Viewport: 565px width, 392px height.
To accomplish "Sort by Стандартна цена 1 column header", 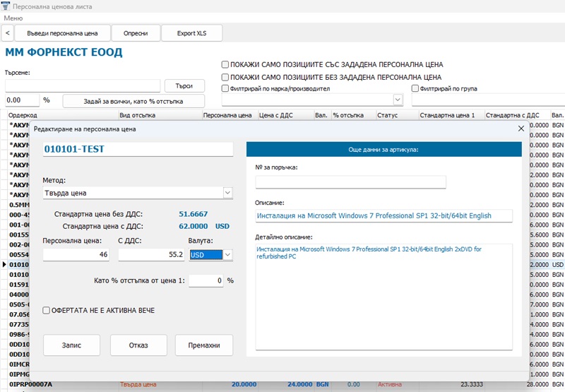I will 451,115.
